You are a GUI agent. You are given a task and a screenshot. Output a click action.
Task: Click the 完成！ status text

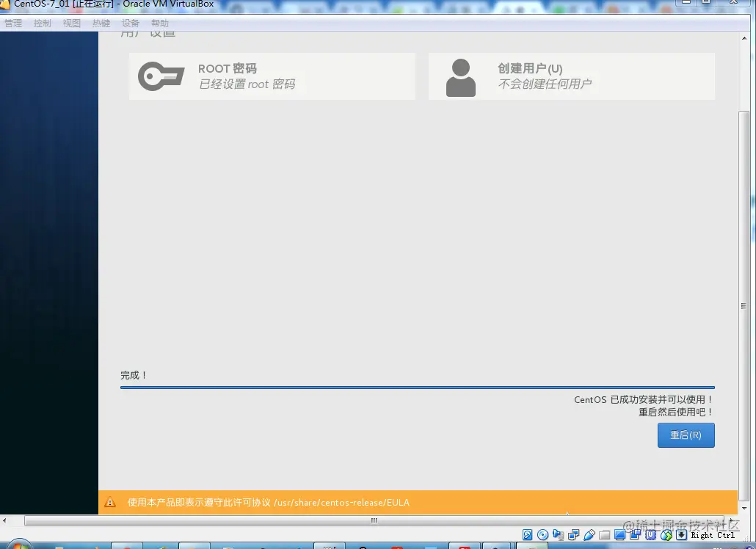(134, 375)
